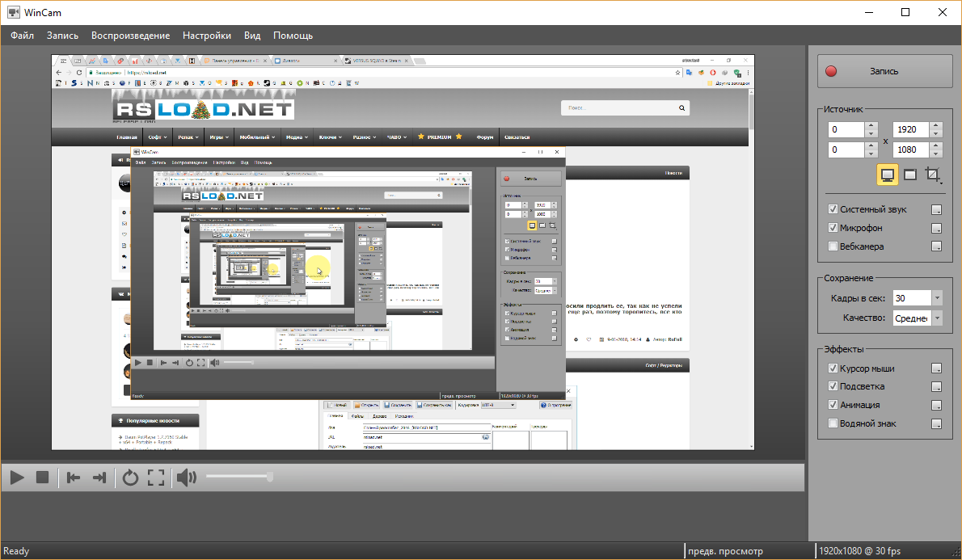962x560 pixels.
Task: Open the Запись menu
Action: click(62, 36)
